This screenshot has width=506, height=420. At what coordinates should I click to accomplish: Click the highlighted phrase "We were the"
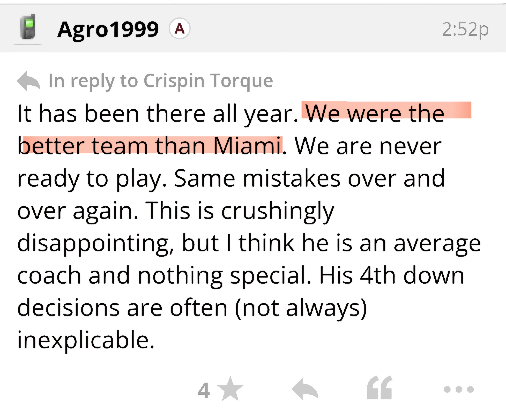[x=374, y=113]
